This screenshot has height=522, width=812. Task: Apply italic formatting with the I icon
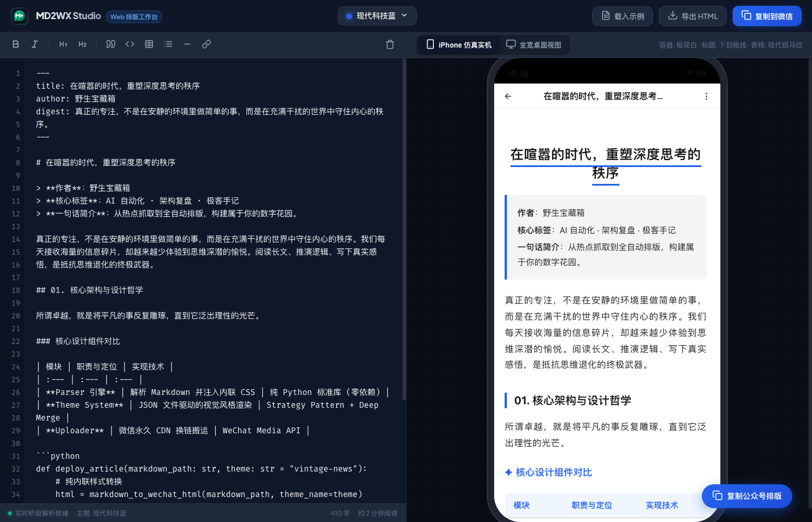point(35,44)
